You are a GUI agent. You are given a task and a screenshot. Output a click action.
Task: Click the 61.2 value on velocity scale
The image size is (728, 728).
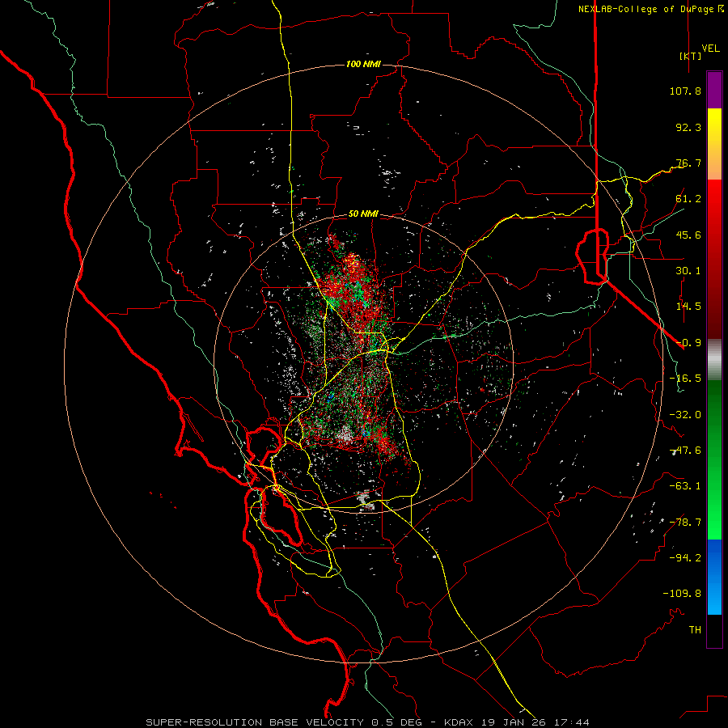[x=688, y=199]
